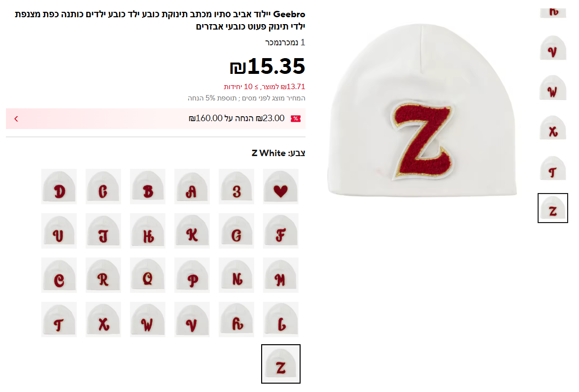
Task: Show the X hat gallery thumbnail
Action: [553, 128]
